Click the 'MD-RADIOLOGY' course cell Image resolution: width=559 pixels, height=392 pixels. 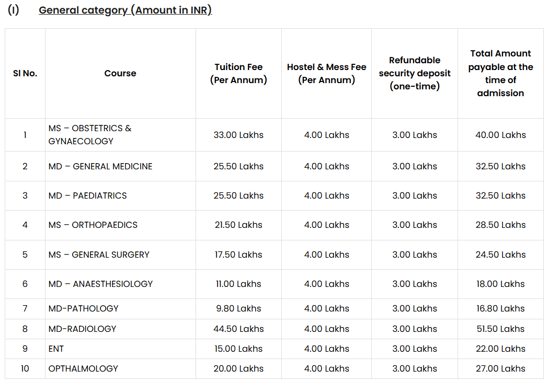[83, 329]
